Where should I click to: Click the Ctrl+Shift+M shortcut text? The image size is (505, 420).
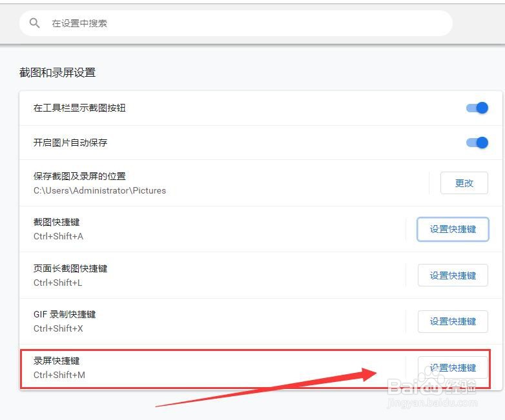click(59, 375)
